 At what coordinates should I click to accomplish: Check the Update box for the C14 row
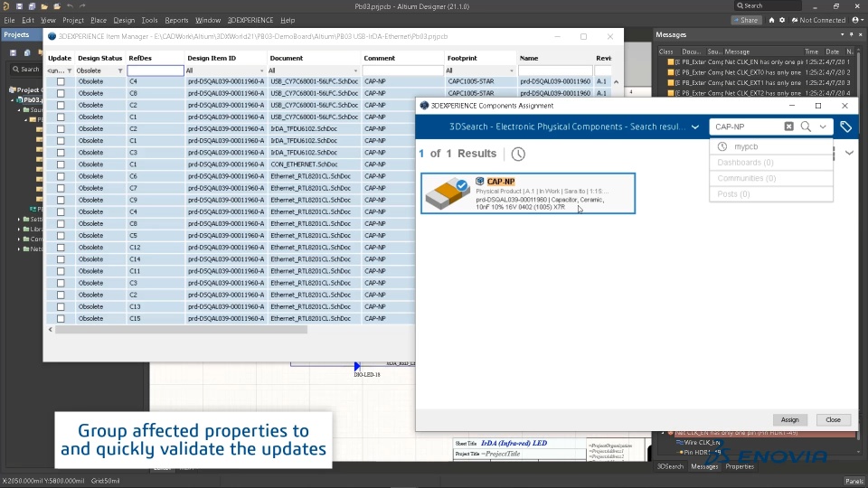(61, 259)
